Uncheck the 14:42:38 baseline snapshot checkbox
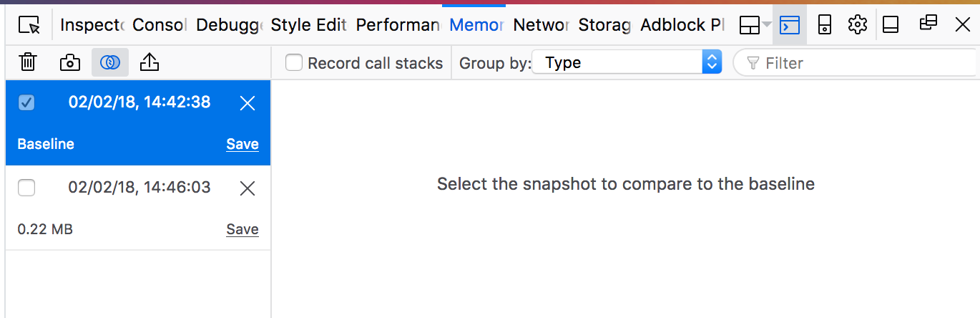This screenshot has width=980, height=318. click(x=26, y=102)
